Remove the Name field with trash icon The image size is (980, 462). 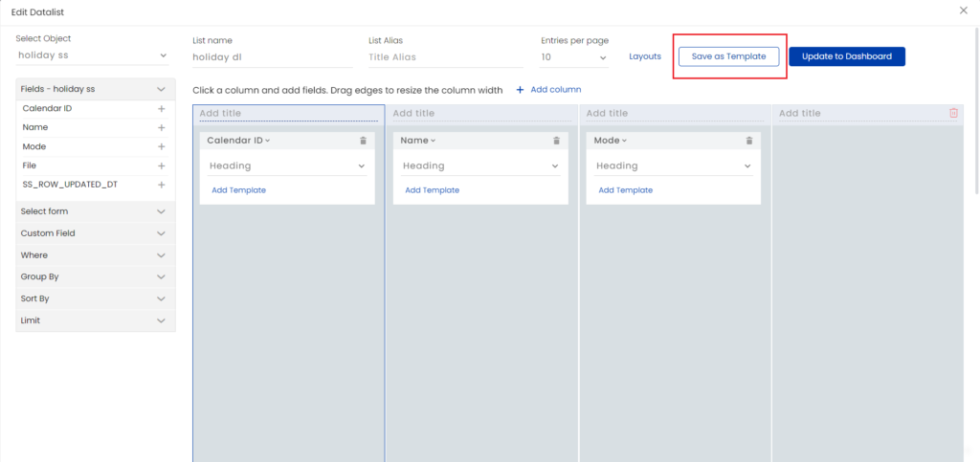[x=556, y=141]
